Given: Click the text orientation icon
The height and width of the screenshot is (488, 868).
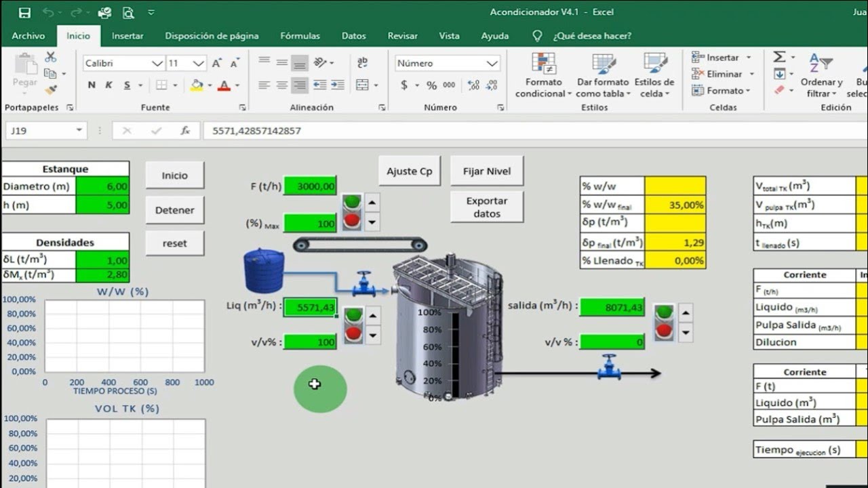Looking at the screenshot, I should pos(320,63).
